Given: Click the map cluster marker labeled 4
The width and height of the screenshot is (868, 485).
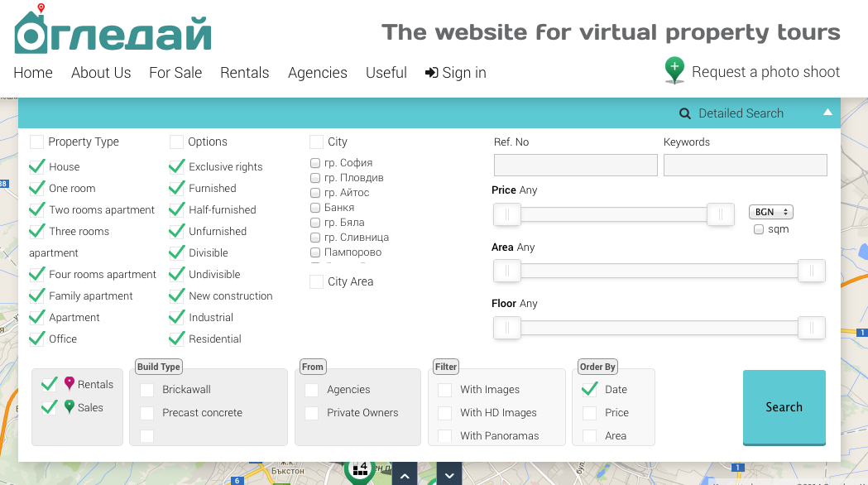Looking at the screenshot, I should tap(361, 469).
